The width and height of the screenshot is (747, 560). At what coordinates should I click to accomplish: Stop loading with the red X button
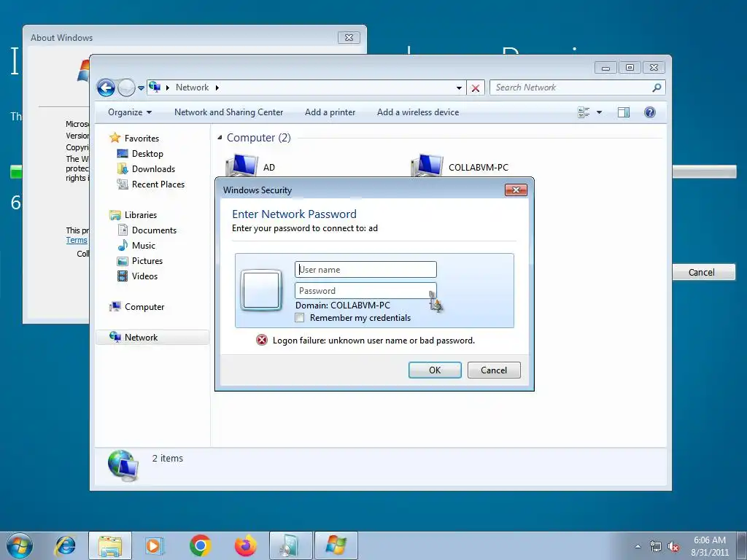pyautogui.click(x=475, y=87)
